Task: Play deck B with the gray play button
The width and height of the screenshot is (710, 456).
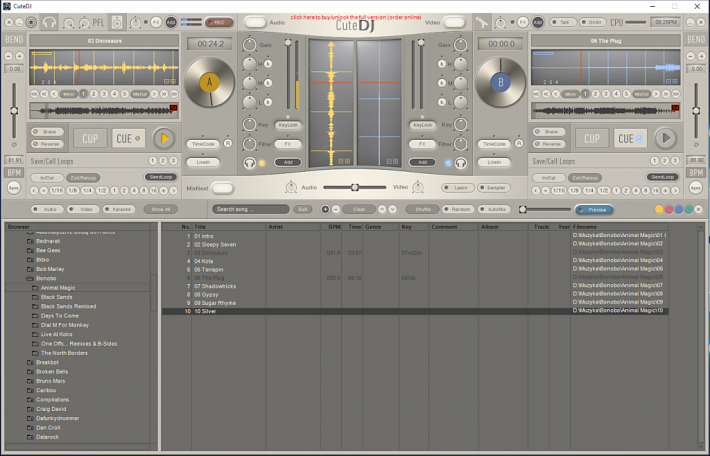Action: 666,138
